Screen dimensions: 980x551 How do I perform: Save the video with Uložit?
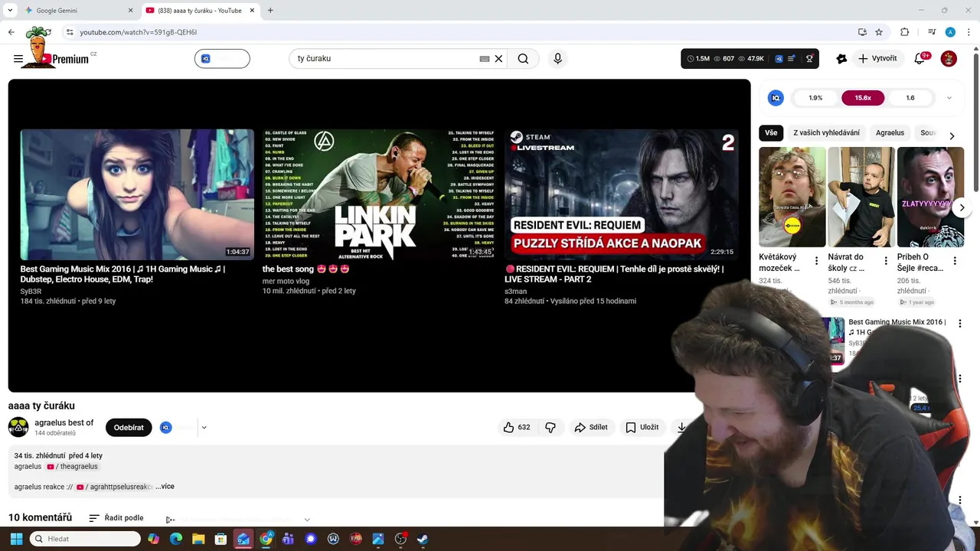pyautogui.click(x=642, y=427)
